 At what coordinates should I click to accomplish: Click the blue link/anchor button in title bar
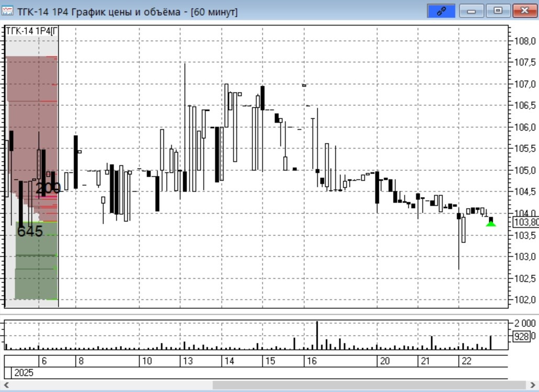point(441,10)
